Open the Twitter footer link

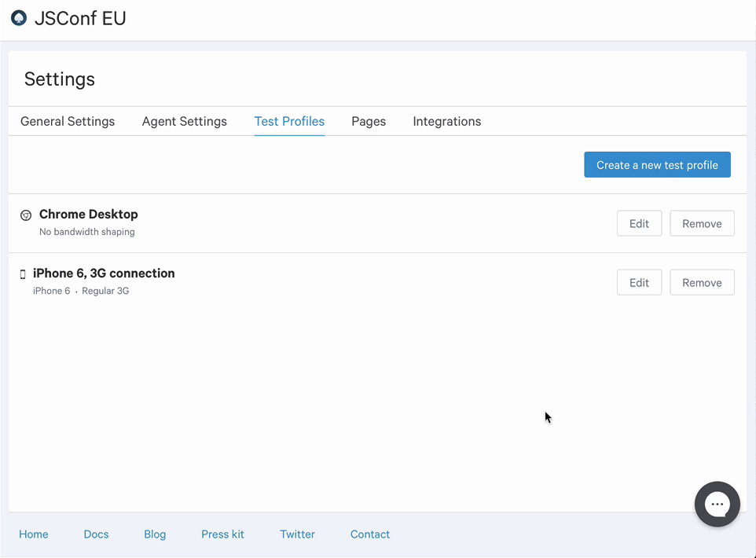(297, 534)
